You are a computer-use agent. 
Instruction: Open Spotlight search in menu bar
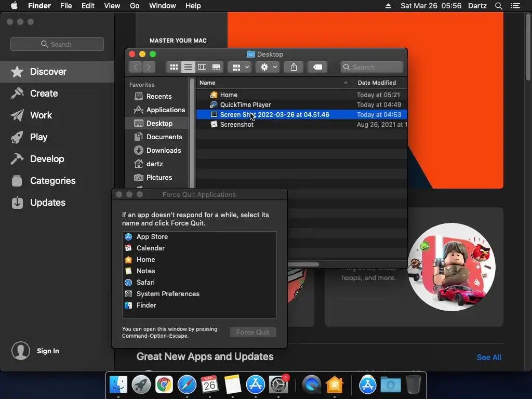pos(498,6)
